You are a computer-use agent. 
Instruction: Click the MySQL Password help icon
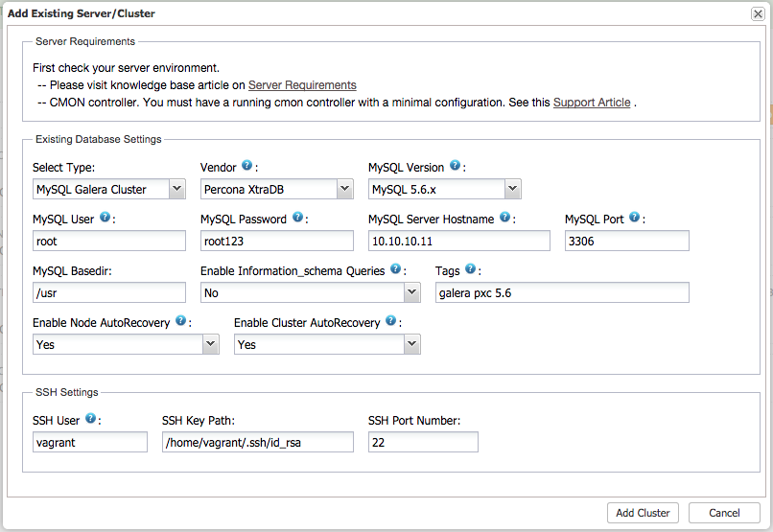pos(298,218)
